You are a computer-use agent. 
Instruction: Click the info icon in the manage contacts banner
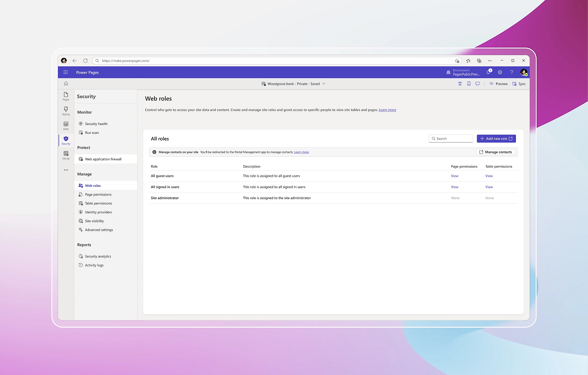154,152
